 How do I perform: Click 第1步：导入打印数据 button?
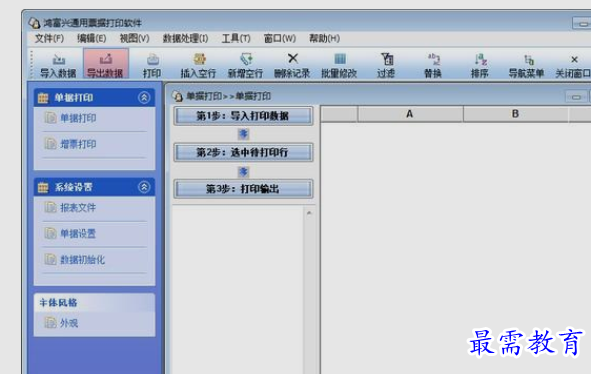[243, 116]
